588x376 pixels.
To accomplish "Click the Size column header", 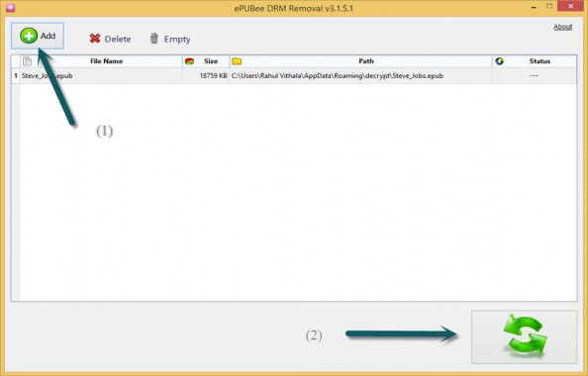I will [206, 61].
